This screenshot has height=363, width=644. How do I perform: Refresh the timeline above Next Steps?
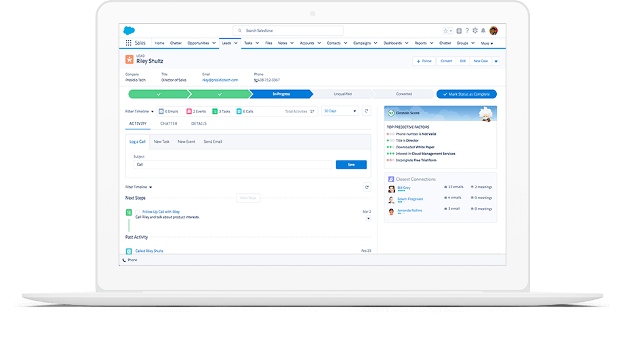click(x=367, y=187)
